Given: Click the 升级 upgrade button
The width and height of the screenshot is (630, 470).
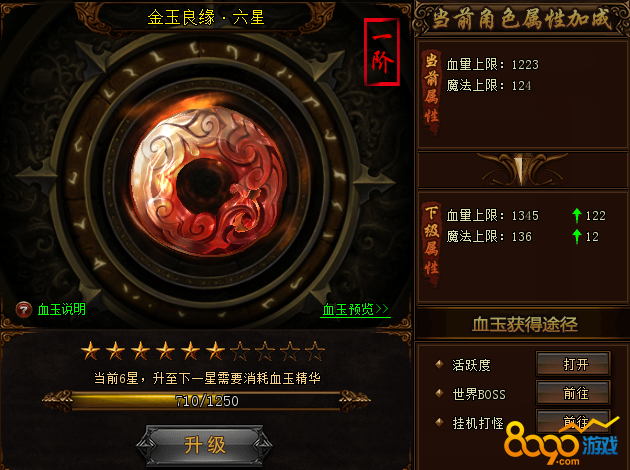Looking at the screenshot, I should pos(205,445).
